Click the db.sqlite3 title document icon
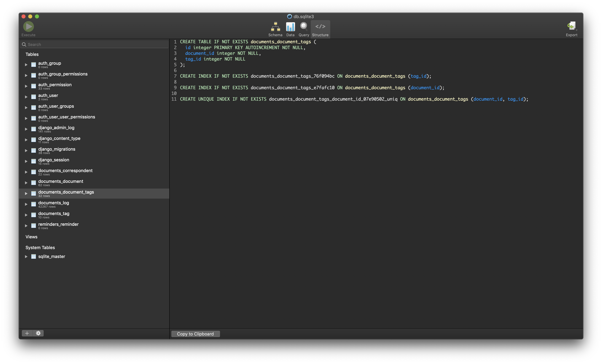The height and width of the screenshot is (364, 602). [x=289, y=16]
